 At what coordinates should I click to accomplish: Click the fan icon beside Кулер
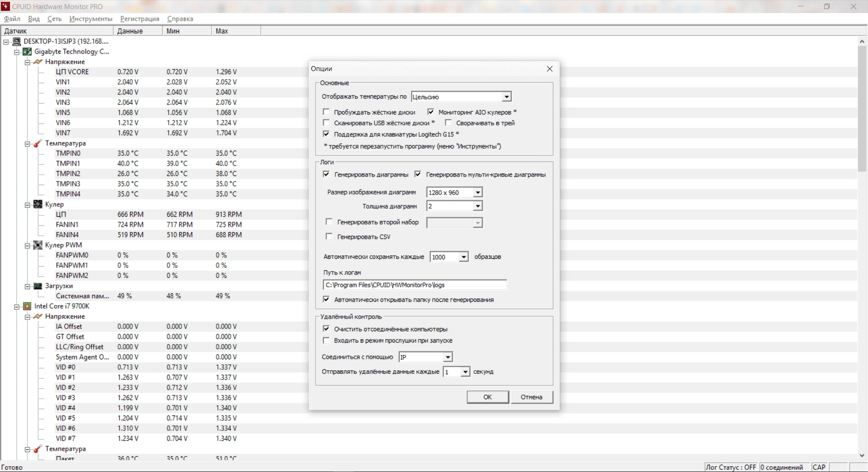pyautogui.click(x=38, y=204)
